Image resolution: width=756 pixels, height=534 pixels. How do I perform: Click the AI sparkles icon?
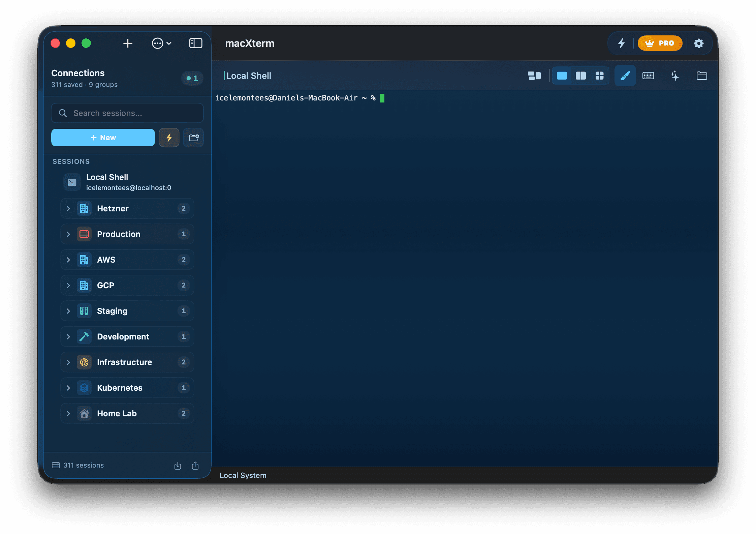675,76
